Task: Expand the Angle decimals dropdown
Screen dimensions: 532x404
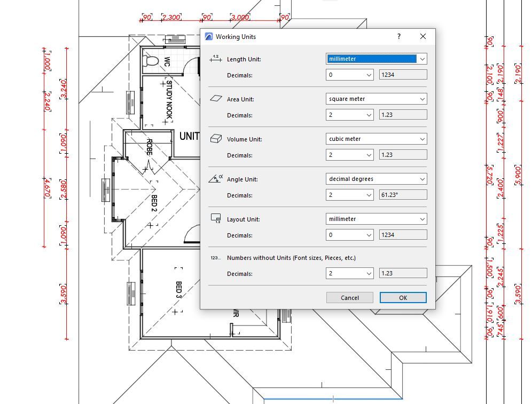Action: pos(350,195)
